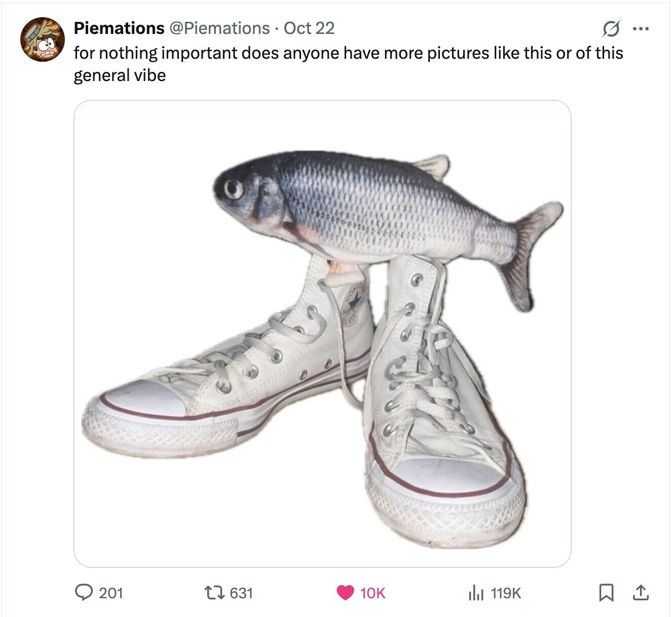This screenshot has width=672, height=617.
Task: Click the 631 reposts count
Action: tap(241, 592)
